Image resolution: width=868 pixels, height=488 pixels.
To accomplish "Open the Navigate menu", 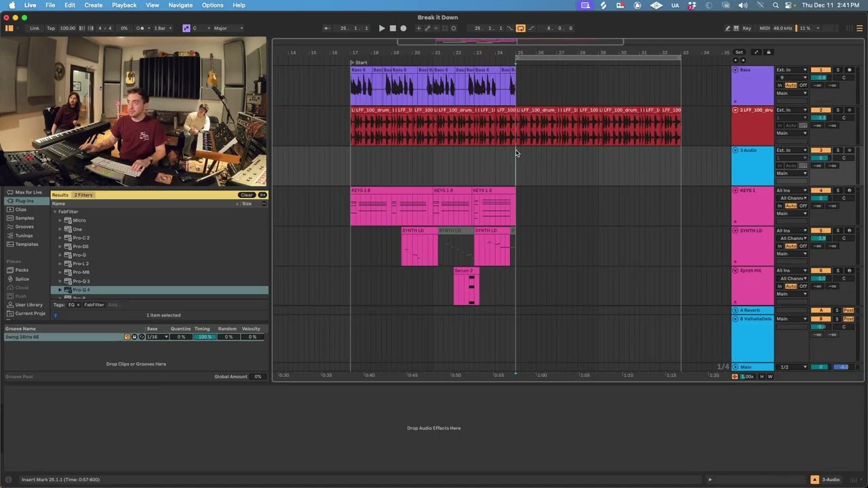I will [x=180, y=5].
